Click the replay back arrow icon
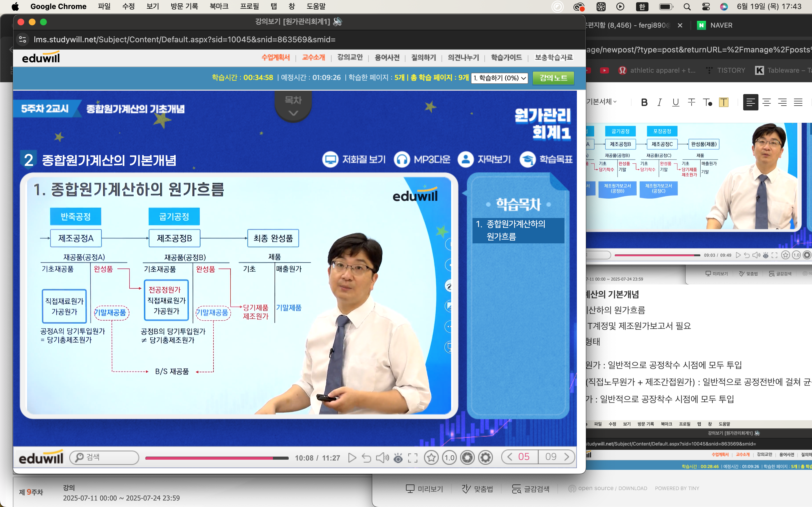Viewport: 812px width, 507px height. coord(367,458)
